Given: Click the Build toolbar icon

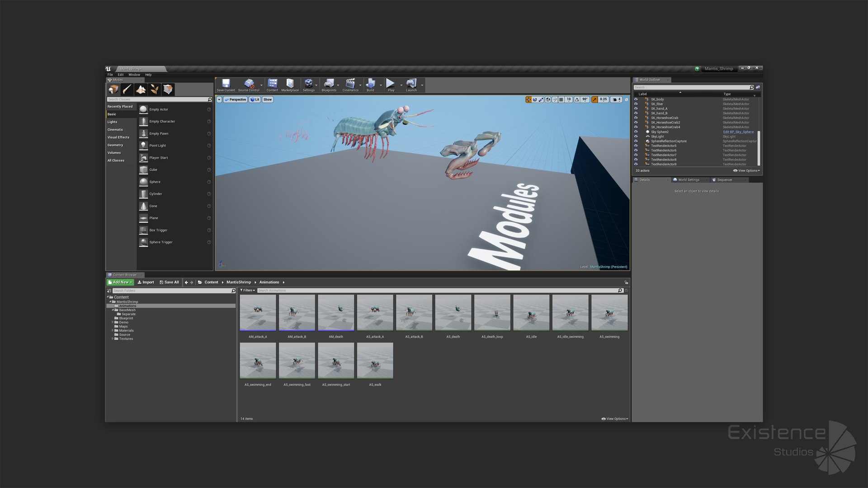Looking at the screenshot, I should [370, 85].
